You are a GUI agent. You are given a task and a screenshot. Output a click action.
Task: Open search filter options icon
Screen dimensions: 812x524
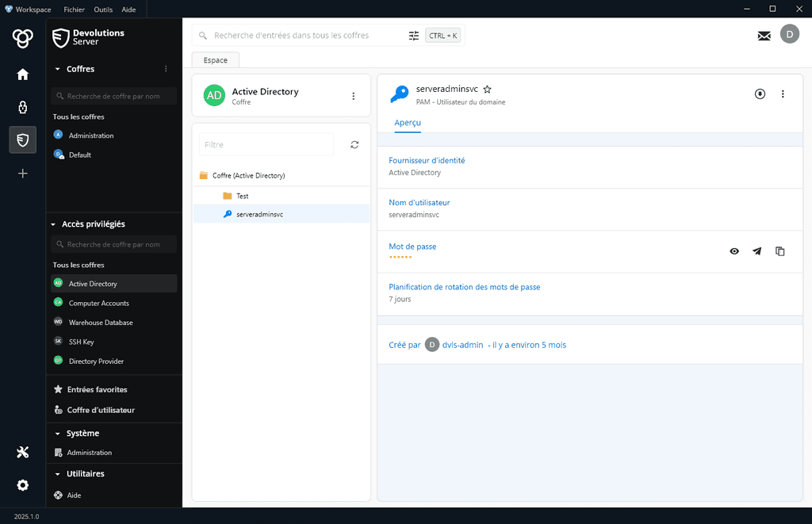(x=413, y=36)
